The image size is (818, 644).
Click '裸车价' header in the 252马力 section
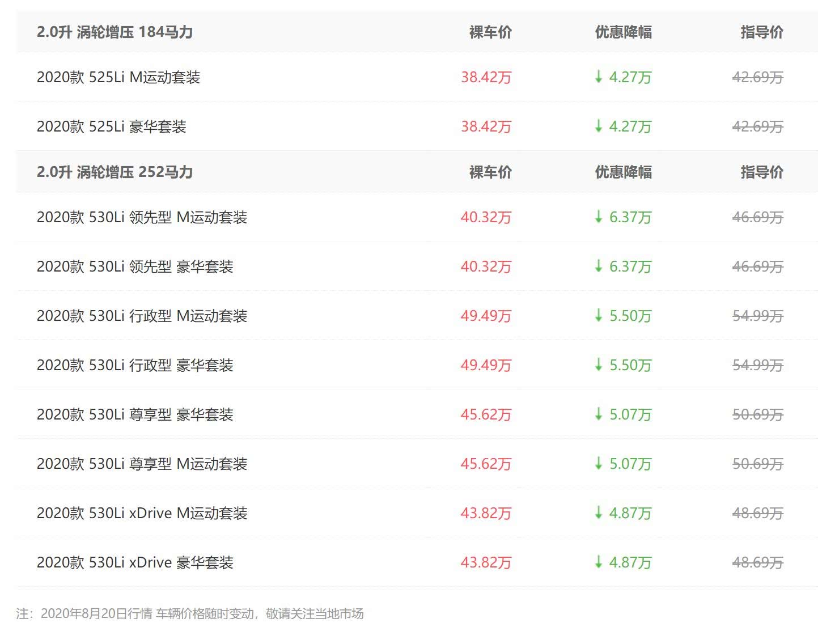click(x=490, y=172)
